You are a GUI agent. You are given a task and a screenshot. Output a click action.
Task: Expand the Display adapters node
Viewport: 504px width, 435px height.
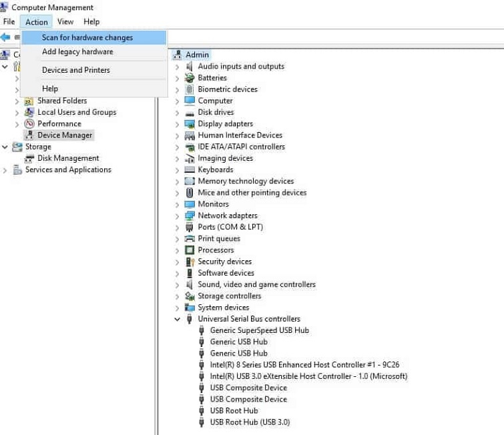click(x=177, y=124)
